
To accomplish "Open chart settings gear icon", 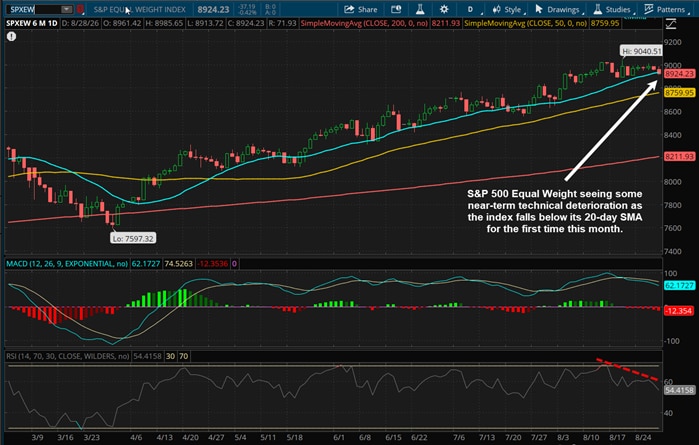I will (444, 9).
